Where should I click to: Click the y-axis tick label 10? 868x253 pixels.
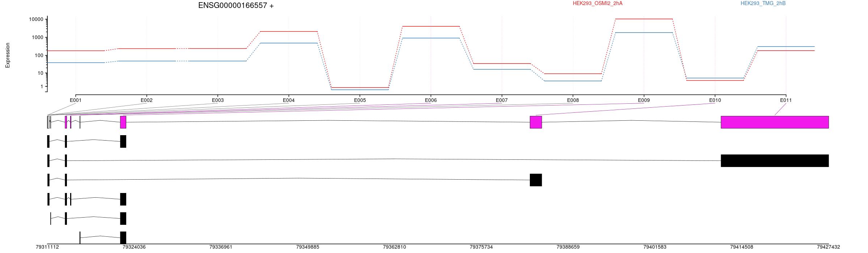40,73
